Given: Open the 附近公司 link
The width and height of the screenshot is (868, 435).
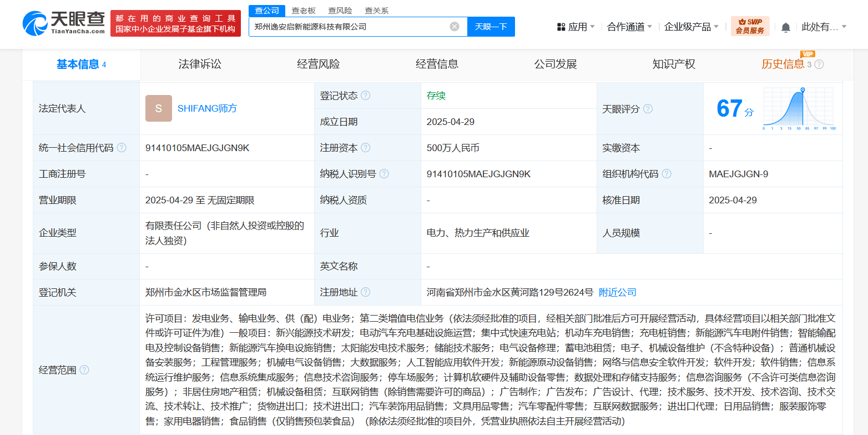Looking at the screenshot, I should point(618,292).
